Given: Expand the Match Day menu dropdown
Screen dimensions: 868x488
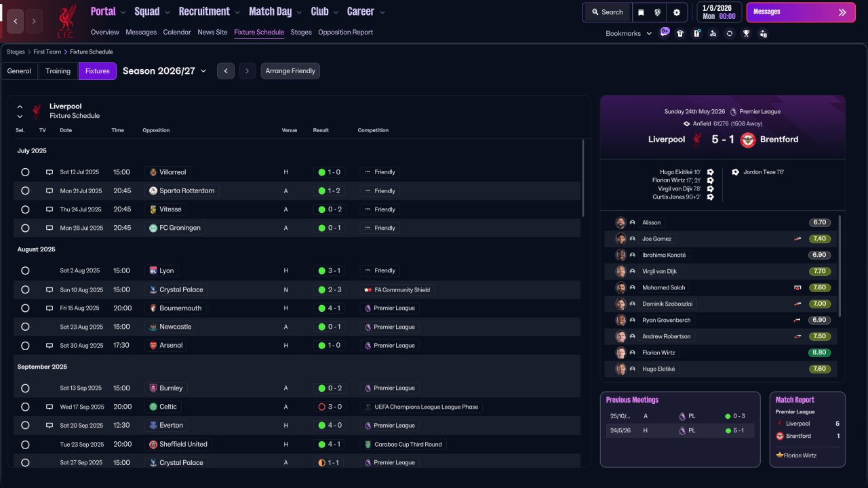Looking at the screenshot, I should click(299, 12).
